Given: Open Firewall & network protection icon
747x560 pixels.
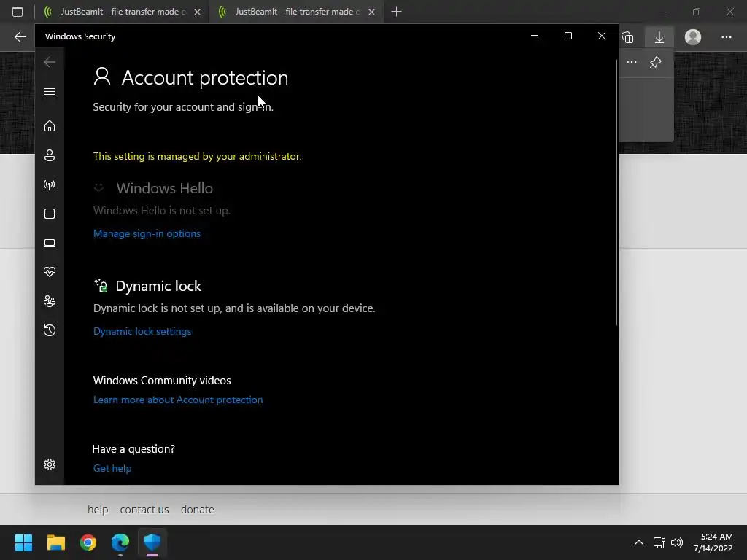Looking at the screenshot, I should pos(50,184).
